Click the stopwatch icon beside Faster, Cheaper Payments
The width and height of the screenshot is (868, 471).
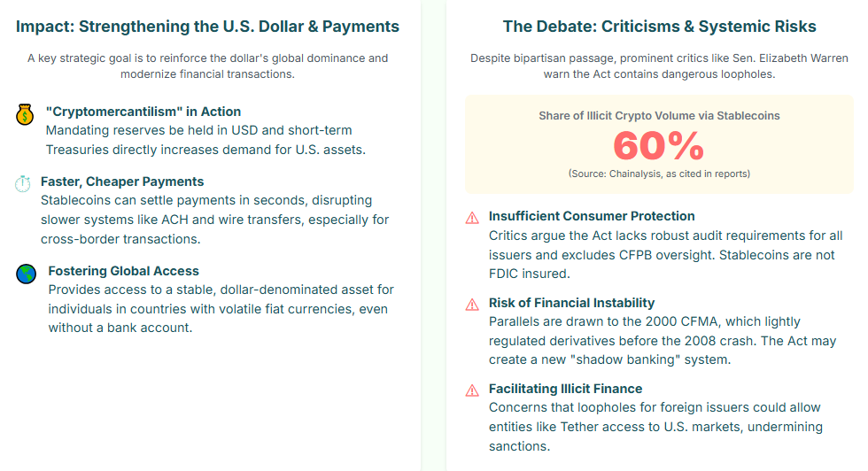(x=23, y=184)
